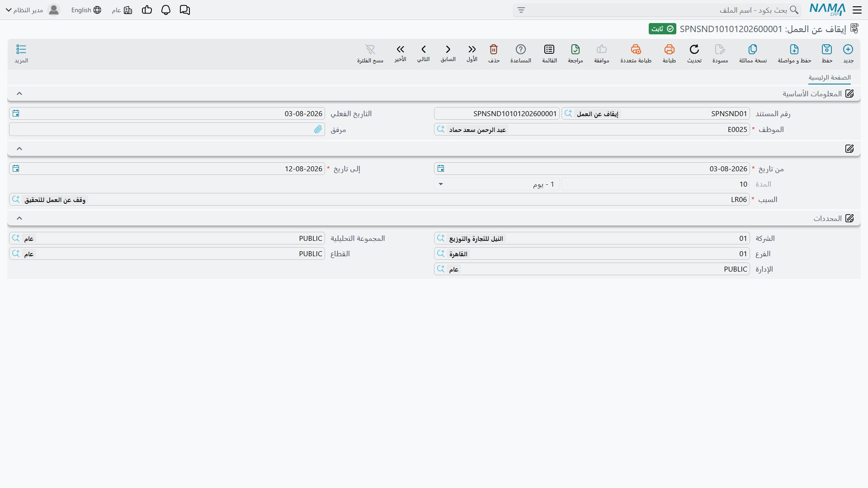Click the employee E0025 lookup icon
Screen dimensions: 868x488
(x=441, y=129)
